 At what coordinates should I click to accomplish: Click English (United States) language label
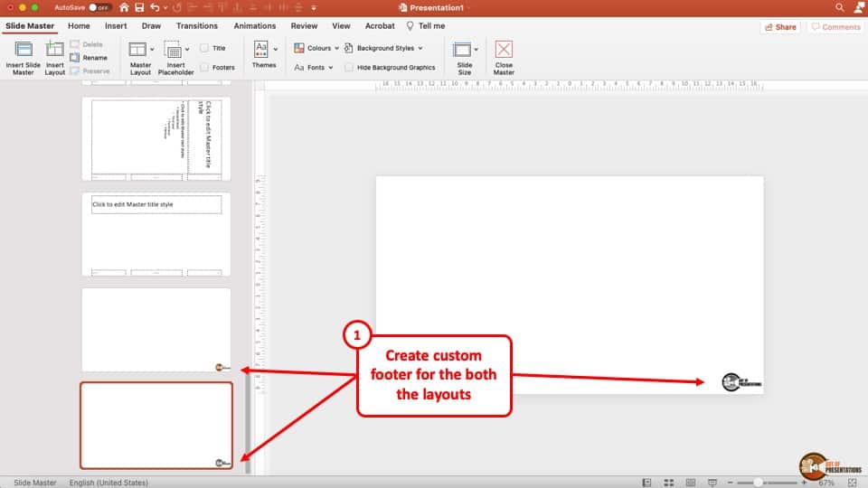pyautogui.click(x=108, y=483)
